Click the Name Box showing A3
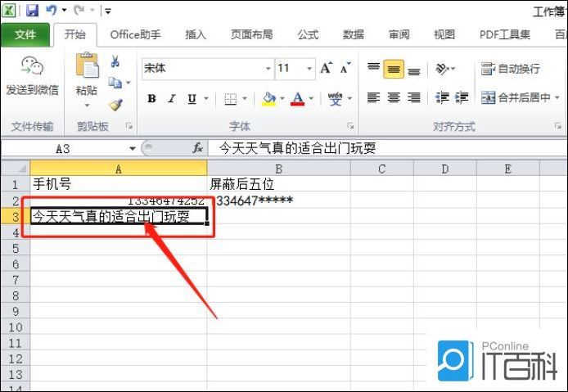Image resolution: width=568 pixels, height=392 pixels. [63, 149]
